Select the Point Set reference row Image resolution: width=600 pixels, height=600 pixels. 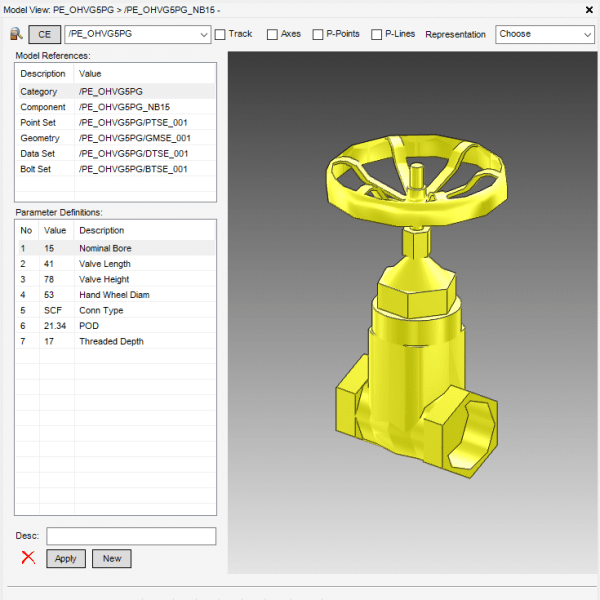(x=115, y=123)
